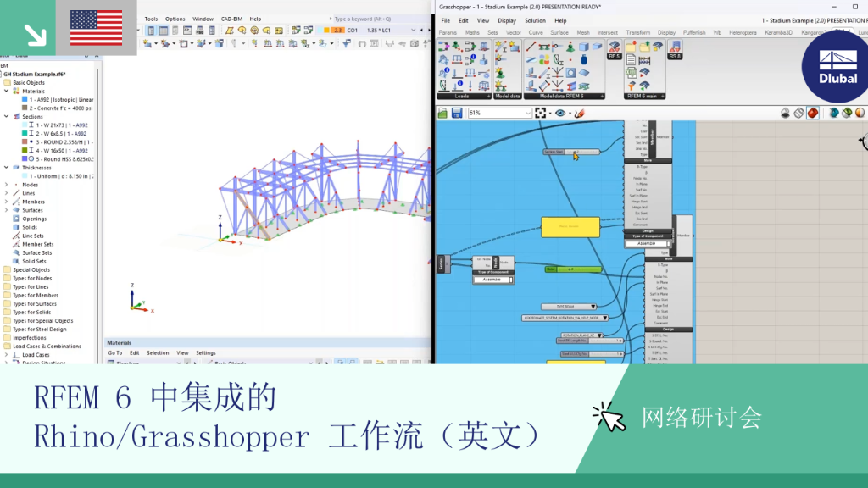This screenshot has height=488, width=868.
Task: Enable shaded preview mode red icon
Action: click(x=813, y=113)
